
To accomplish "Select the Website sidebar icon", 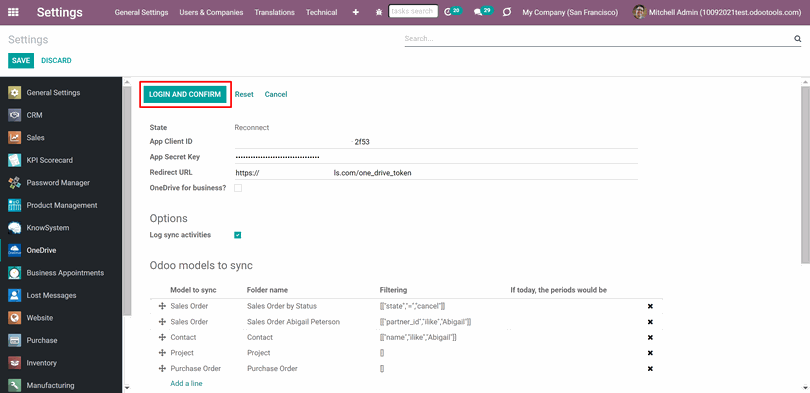I will click(14, 318).
